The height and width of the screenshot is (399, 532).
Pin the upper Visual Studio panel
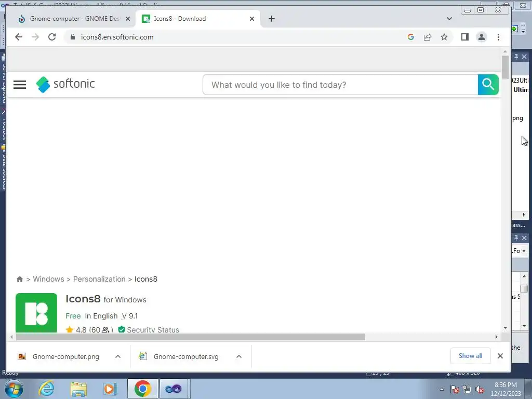(x=516, y=57)
